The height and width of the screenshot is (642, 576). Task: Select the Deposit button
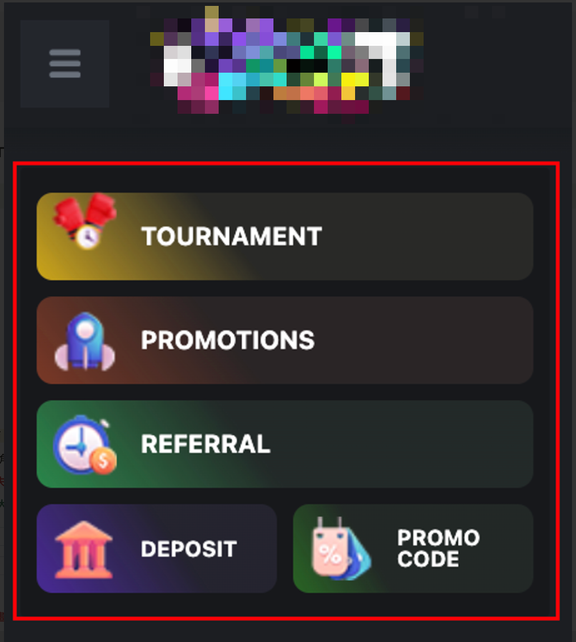click(x=157, y=549)
